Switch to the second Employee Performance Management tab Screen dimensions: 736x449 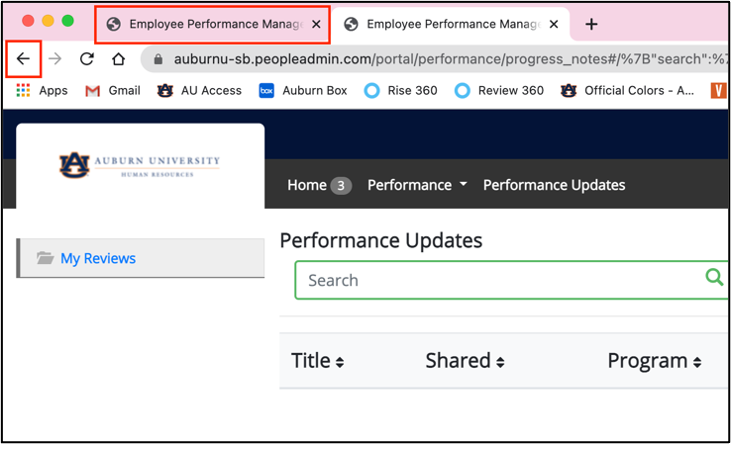451,24
